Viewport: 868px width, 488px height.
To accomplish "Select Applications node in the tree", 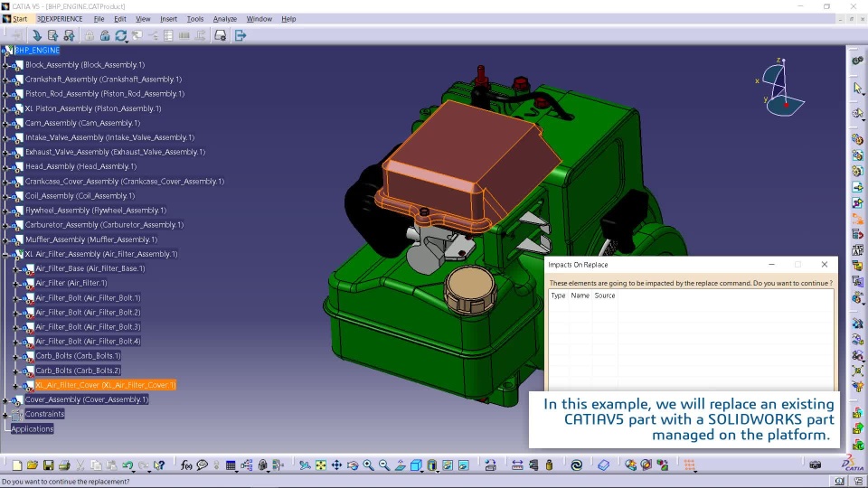I will pos(33,428).
